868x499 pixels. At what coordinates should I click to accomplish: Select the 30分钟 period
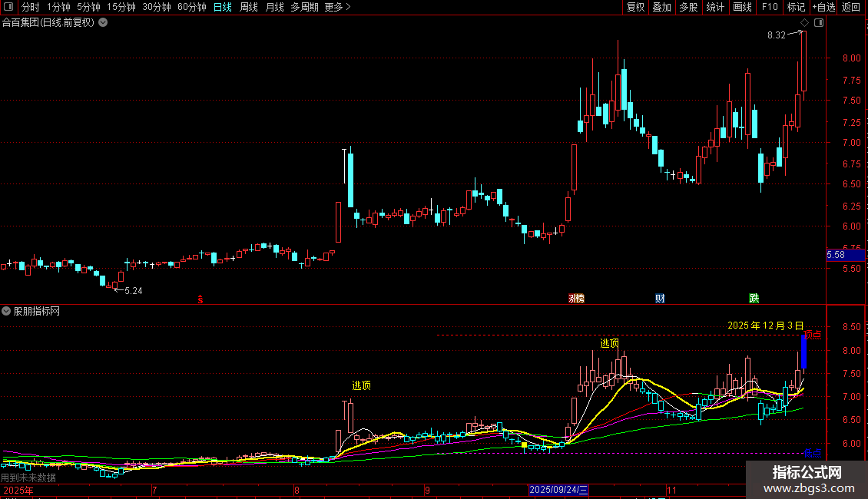[157, 7]
